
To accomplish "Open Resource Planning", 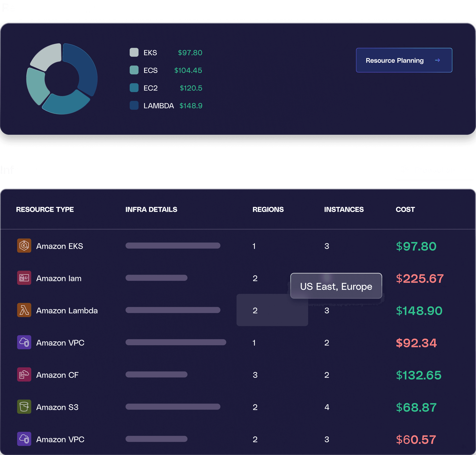I will pyautogui.click(x=404, y=60).
